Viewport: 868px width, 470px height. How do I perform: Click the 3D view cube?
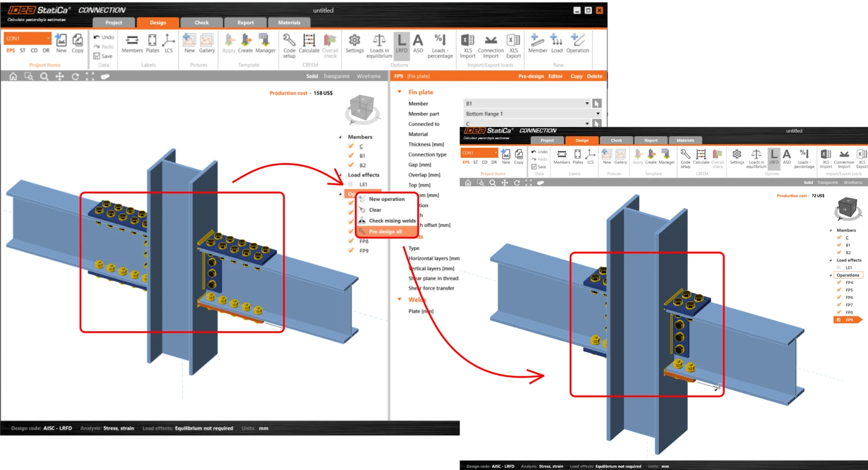pyautogui.click(x=361, y=108)
